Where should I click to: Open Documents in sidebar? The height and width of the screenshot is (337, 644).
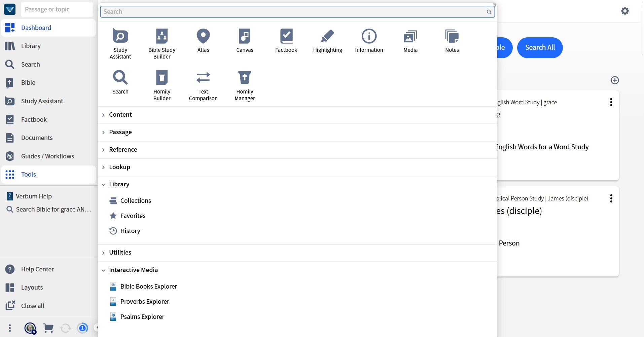(48, 138)
